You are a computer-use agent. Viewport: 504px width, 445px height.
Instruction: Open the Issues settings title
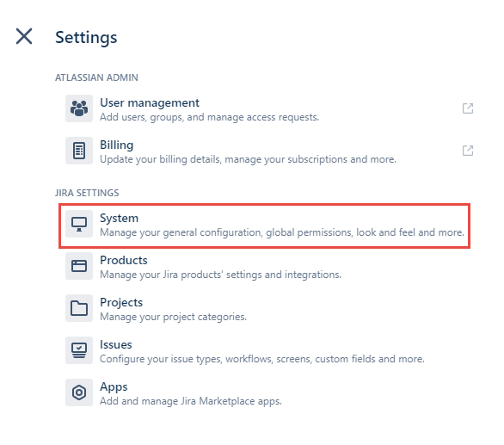click(x=116, y=344)
